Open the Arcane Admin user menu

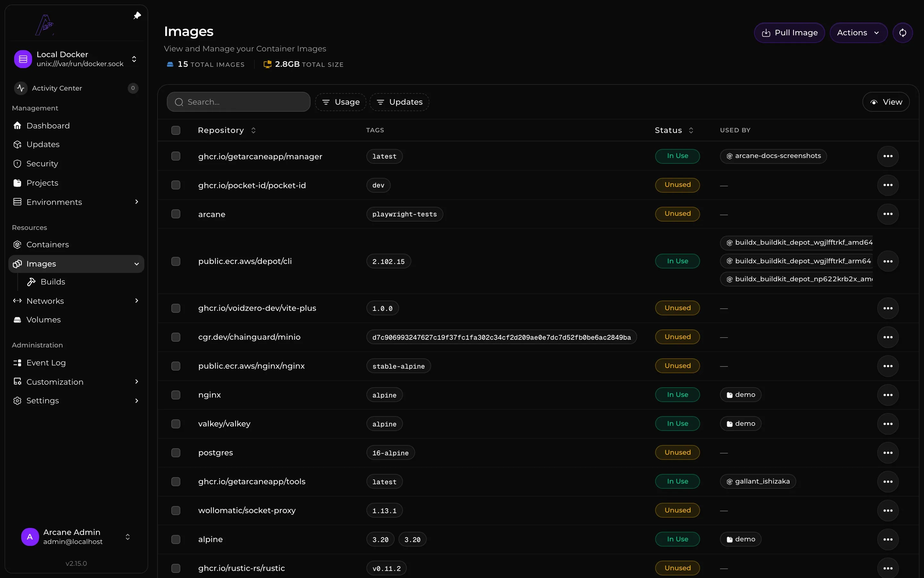click(x=76, y=537)
